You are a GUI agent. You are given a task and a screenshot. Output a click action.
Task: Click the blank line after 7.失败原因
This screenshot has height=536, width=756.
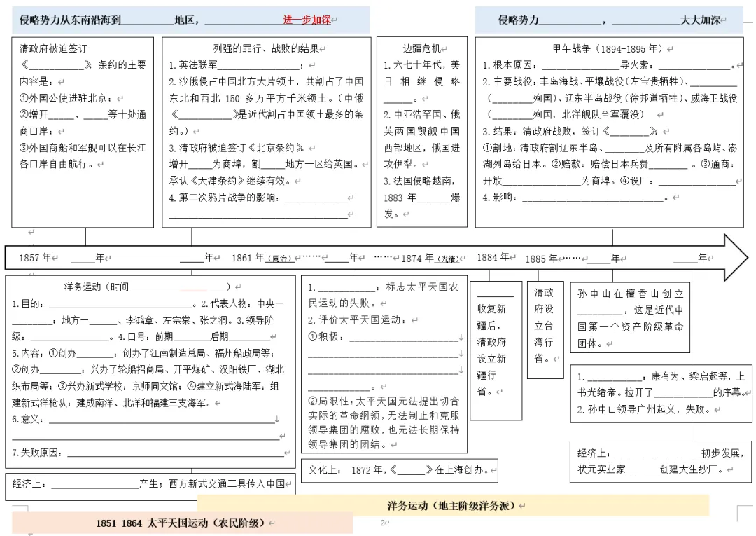[176, 453]
